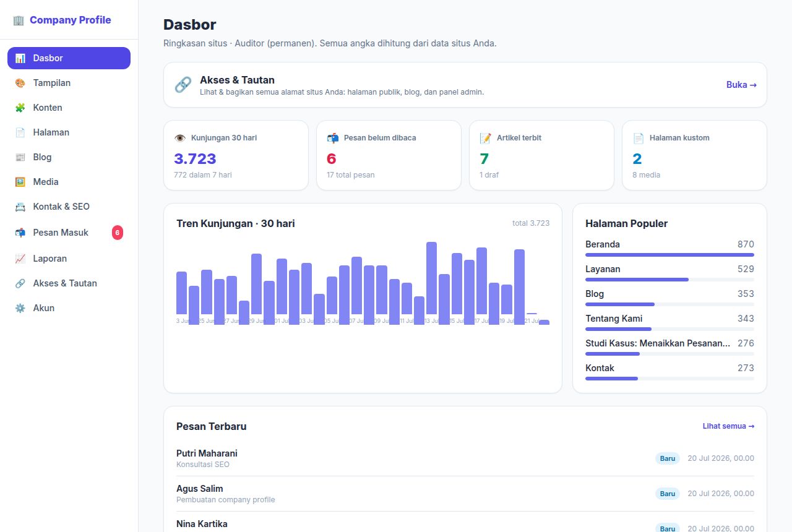The image size is (792, 532).
Task: Click the Tentang Kami progress bar
Action: pos(669,329)
